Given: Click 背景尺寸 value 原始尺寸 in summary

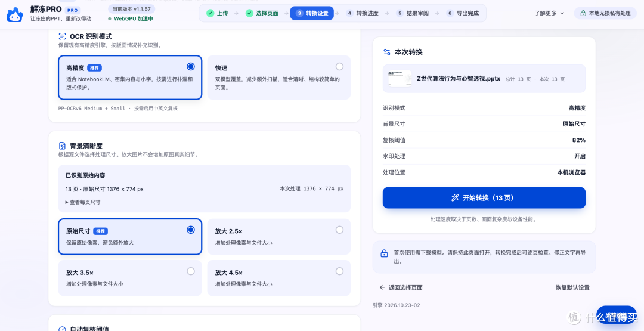Looking at the screenshot, I should pos(574,123).
